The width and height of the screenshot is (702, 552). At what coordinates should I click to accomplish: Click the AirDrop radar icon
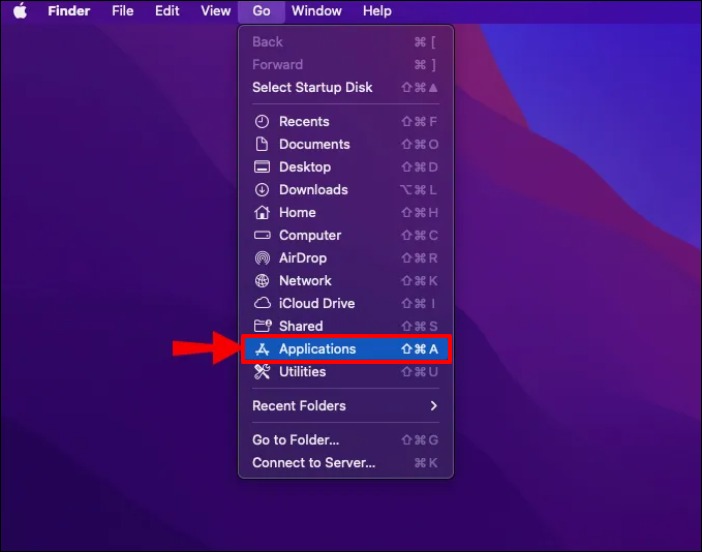[262, 258]
